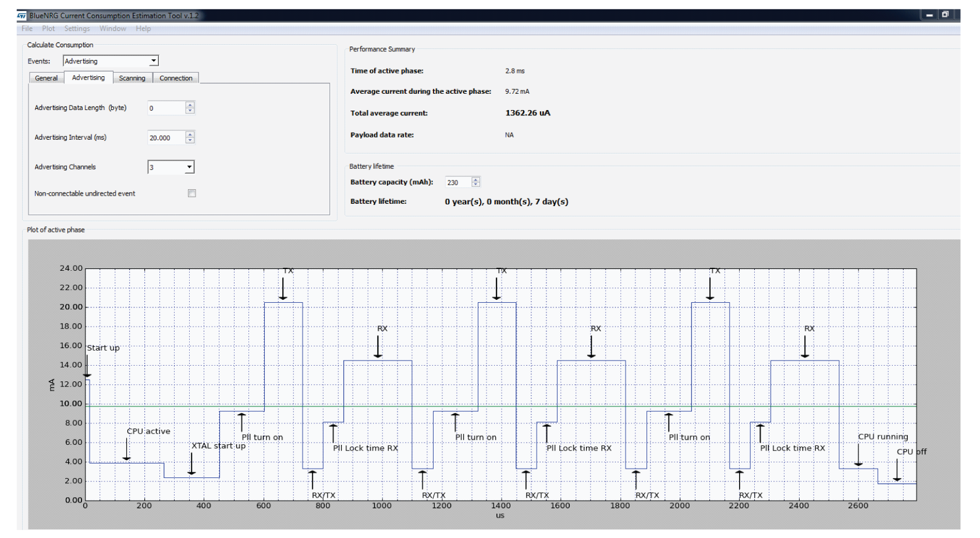Decrease Advertising Data Length with down arrow

190,111
